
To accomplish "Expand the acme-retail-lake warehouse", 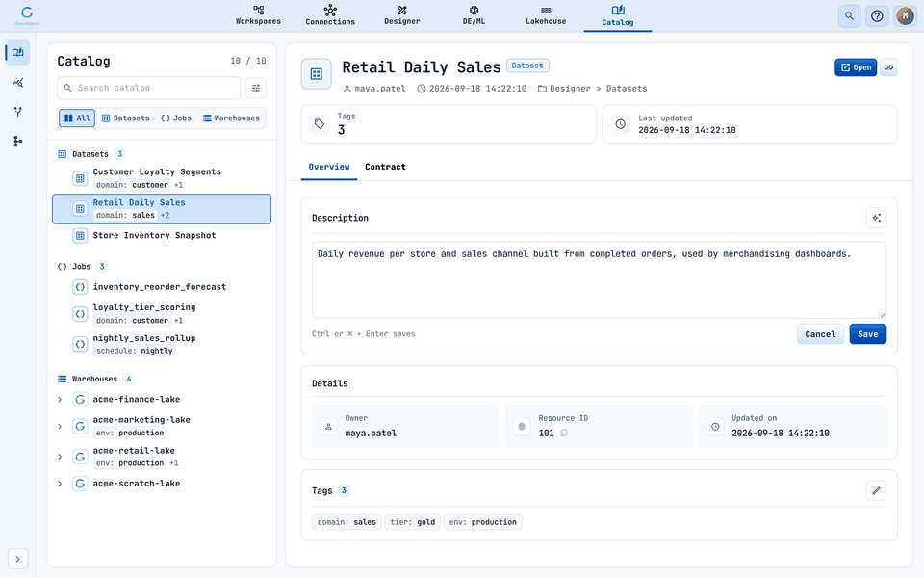I will [x=60, y=457].
